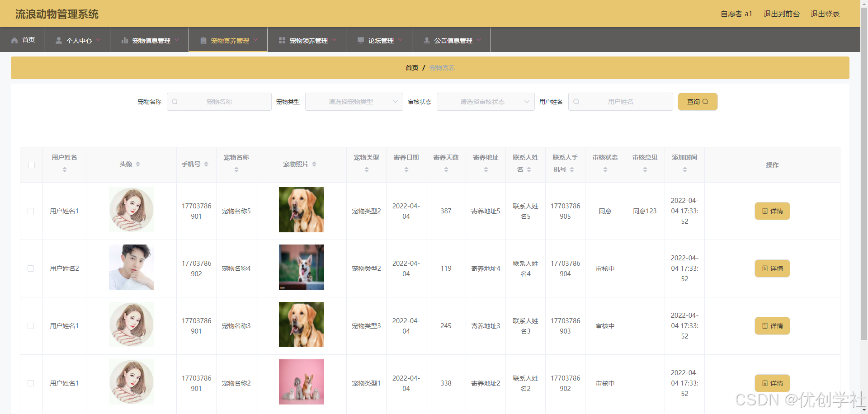
Task: Open 详情 for the 宠物名称3 row
Action: coord(772,326)
